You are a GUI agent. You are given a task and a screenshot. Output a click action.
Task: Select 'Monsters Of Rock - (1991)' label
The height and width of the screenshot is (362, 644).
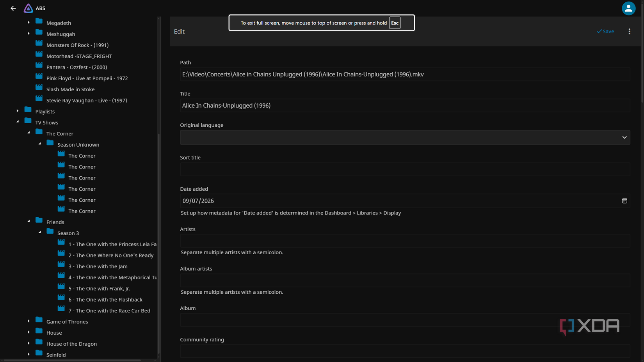78,45
